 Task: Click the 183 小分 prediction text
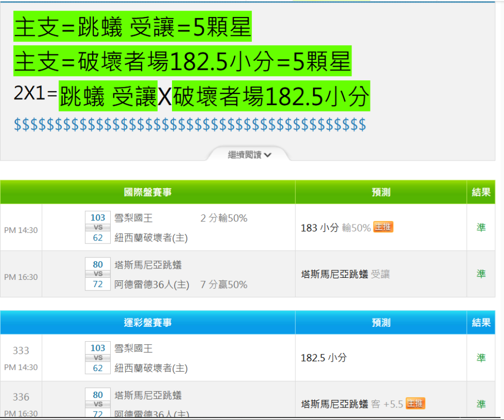click(320, 228)
